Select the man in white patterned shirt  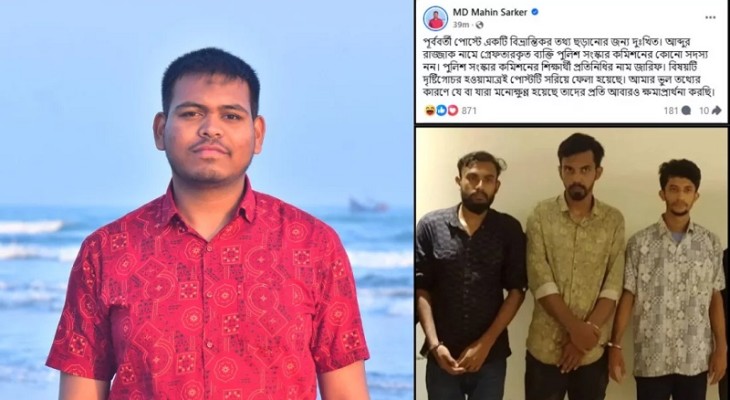[672, 279]
